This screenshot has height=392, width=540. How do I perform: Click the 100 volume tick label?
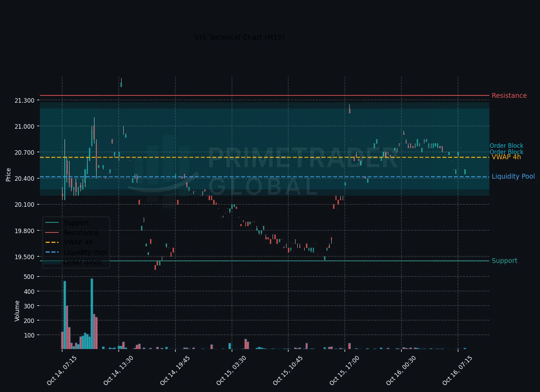point(30,335)
